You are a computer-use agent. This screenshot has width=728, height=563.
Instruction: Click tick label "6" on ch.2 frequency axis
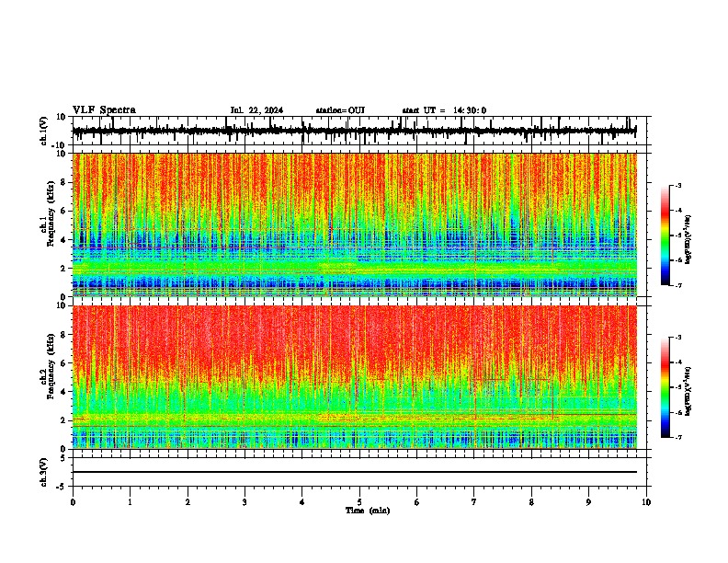pyautogui.click(x=63, y=363)
